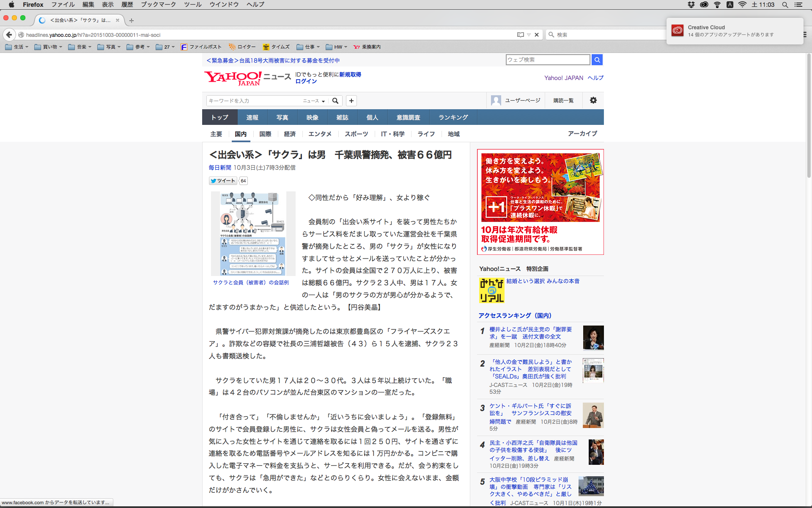812x508 pixels.
Task: Open Dropbox icon in menu bar
Action: (691, 5)
